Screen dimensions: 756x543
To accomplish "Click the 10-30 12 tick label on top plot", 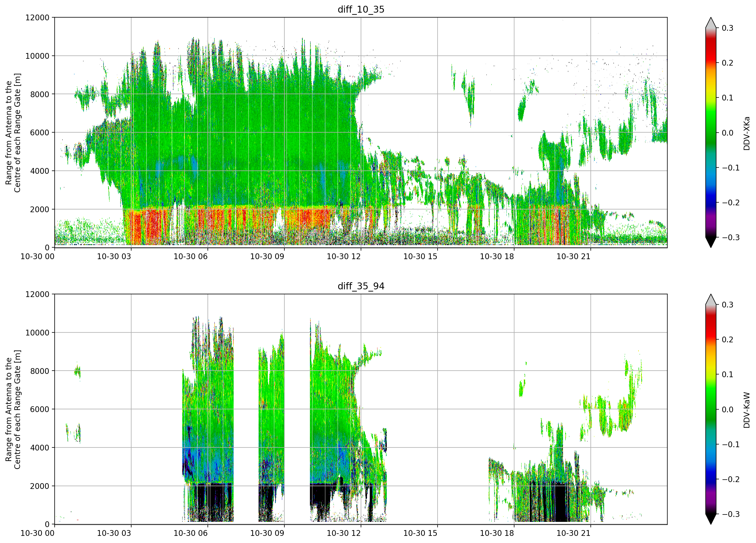I will pos(344,256).
